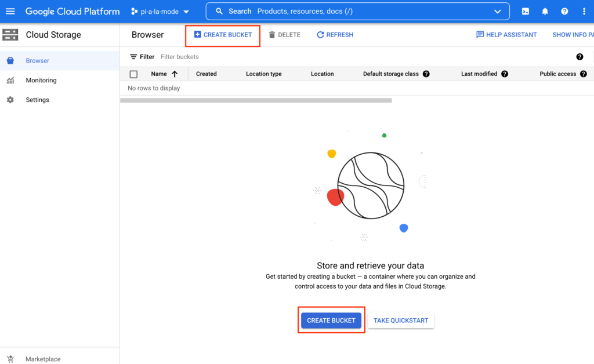Viewport: 594px width, 364px height.
Task: Toggle the select-all buckets checkbox
Action: click(x=133, y=74)
